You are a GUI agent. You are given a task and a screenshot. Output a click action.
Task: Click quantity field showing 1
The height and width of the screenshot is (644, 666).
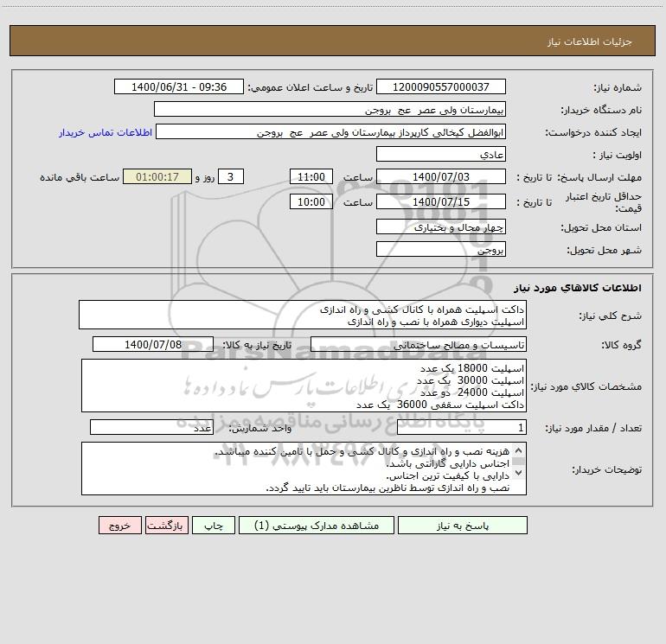coord(462,427)
